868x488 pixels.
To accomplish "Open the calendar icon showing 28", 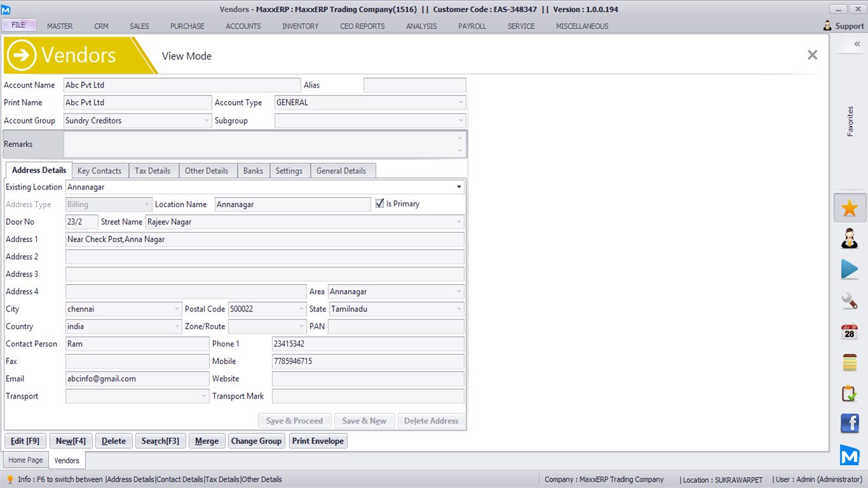I will [850, 332].
